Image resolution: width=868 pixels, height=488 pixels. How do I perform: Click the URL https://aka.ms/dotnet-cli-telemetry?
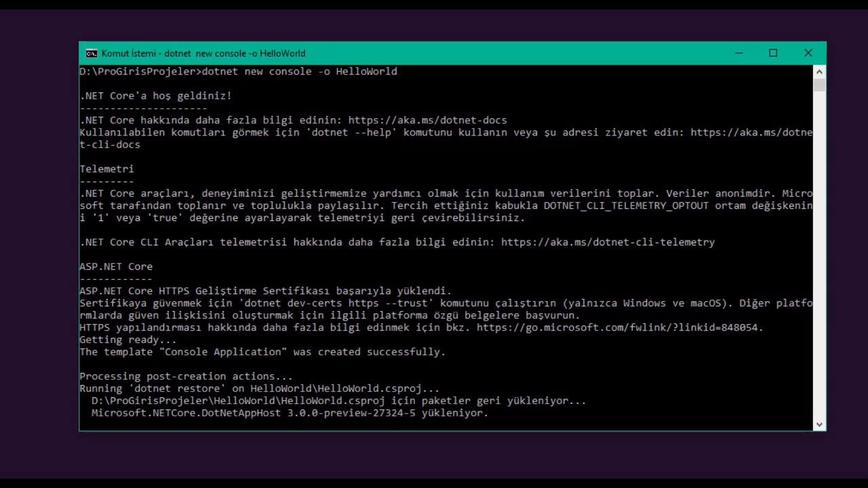coord(608,242)
